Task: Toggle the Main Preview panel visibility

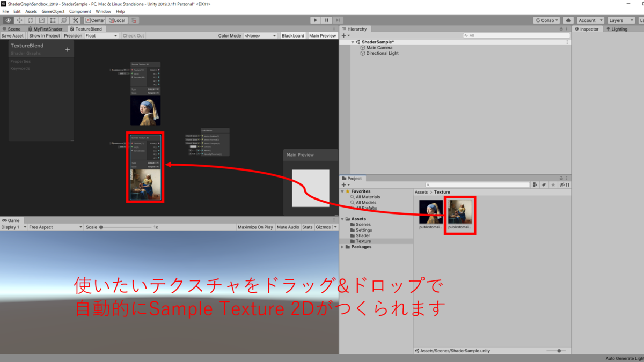Action: 323,35
